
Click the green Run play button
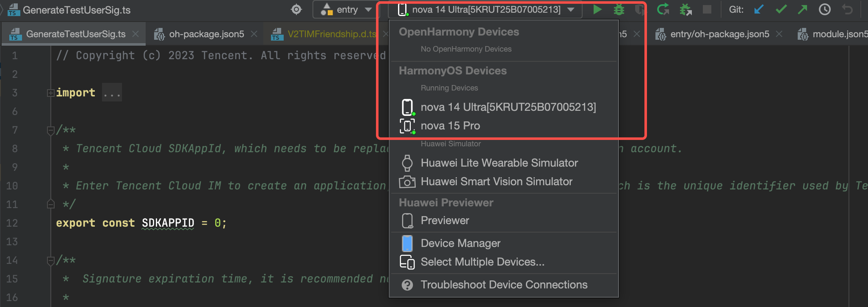point(597,9)
